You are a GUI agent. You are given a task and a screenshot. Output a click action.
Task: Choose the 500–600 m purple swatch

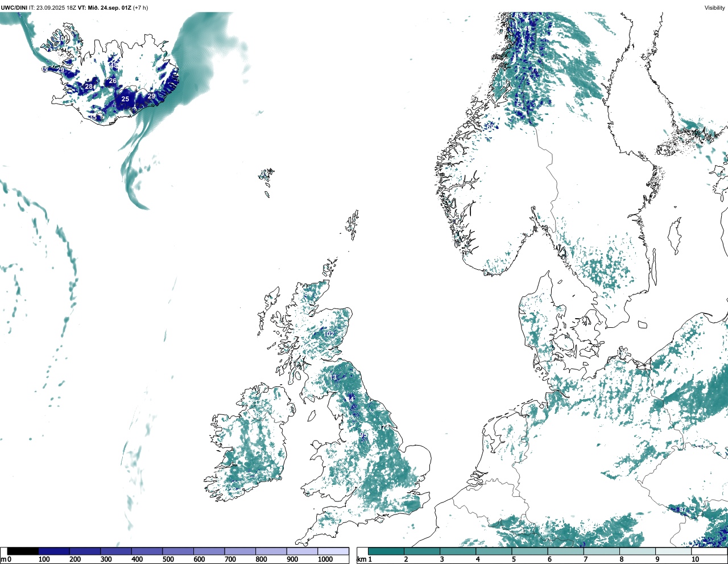pos(178,551)
